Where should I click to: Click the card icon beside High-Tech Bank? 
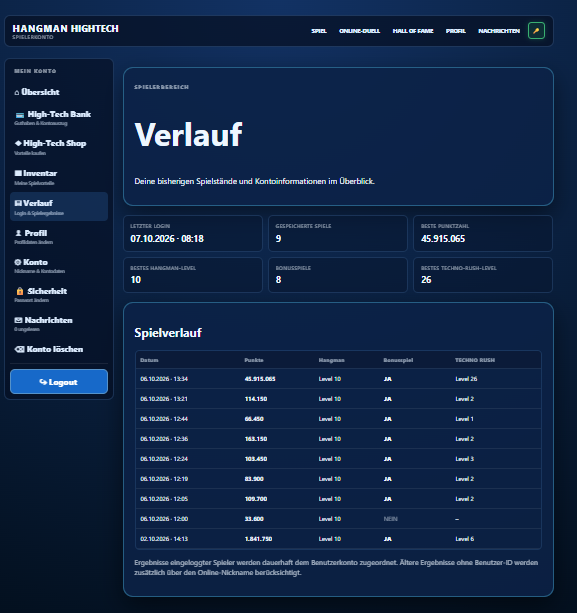click(x=20, y=115)
